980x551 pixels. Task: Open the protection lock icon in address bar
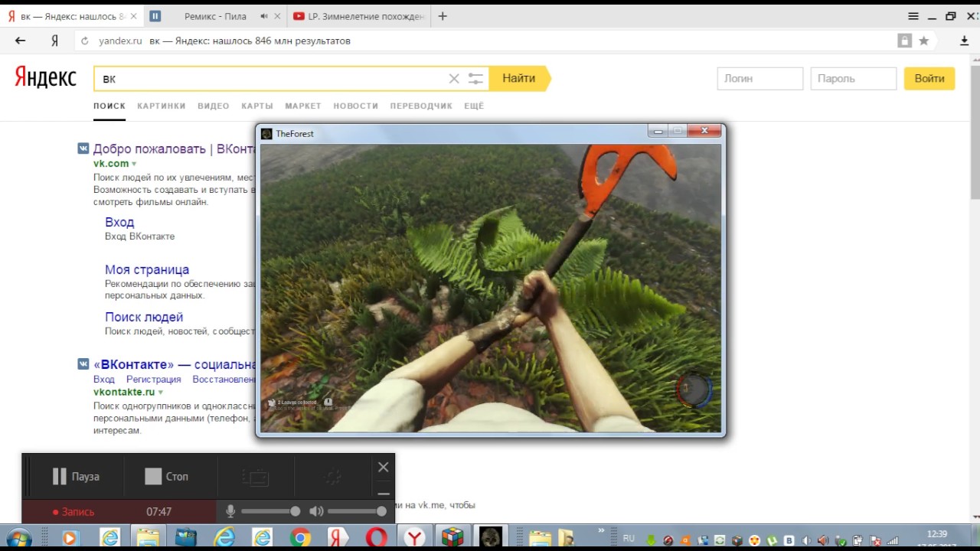(905, 41)
